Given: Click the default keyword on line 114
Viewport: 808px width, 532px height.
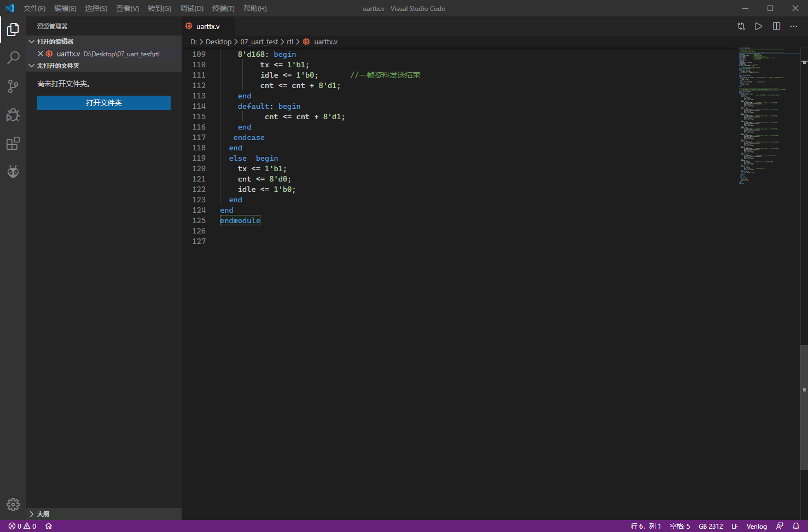Looking at the screenshot, I should (x=253, y=106).
